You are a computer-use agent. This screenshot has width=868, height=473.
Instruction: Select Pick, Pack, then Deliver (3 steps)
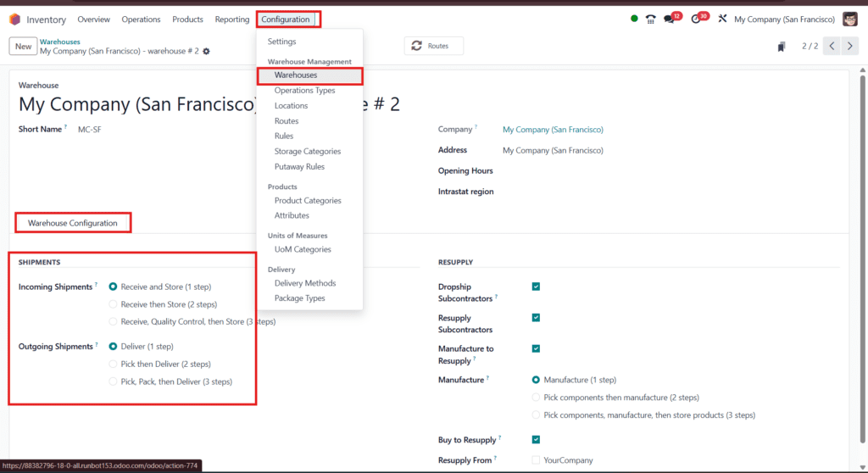click(113, 381)
